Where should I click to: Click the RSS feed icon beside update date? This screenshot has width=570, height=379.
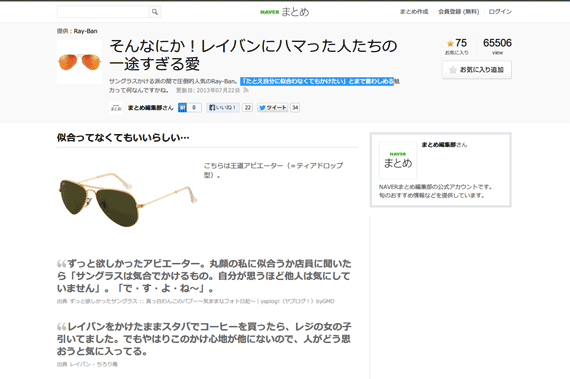(x=246, y=90)
